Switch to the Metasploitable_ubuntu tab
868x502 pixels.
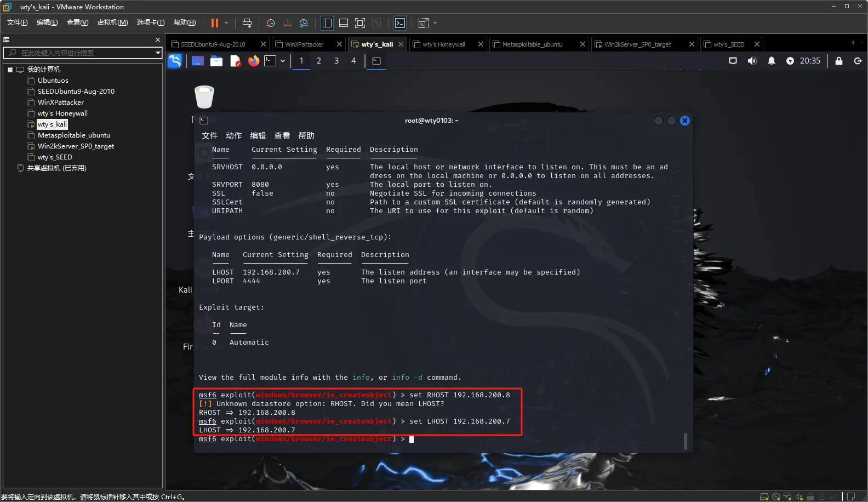532,44
